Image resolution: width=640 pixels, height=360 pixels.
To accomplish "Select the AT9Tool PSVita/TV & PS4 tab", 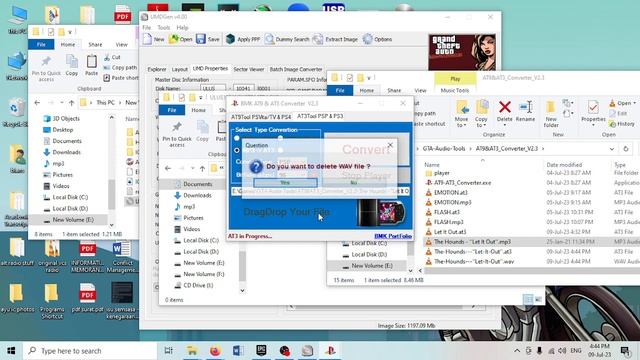I will [x=261, y=117].
